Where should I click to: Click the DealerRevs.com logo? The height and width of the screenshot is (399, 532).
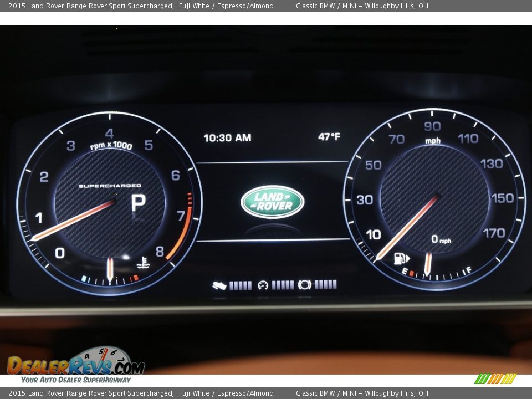(x=76, y=361)
